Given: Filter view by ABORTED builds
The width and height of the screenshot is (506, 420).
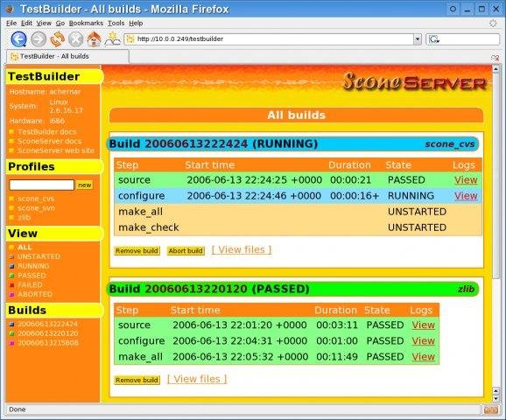Looking at the screenshot, I should [35, 294].
